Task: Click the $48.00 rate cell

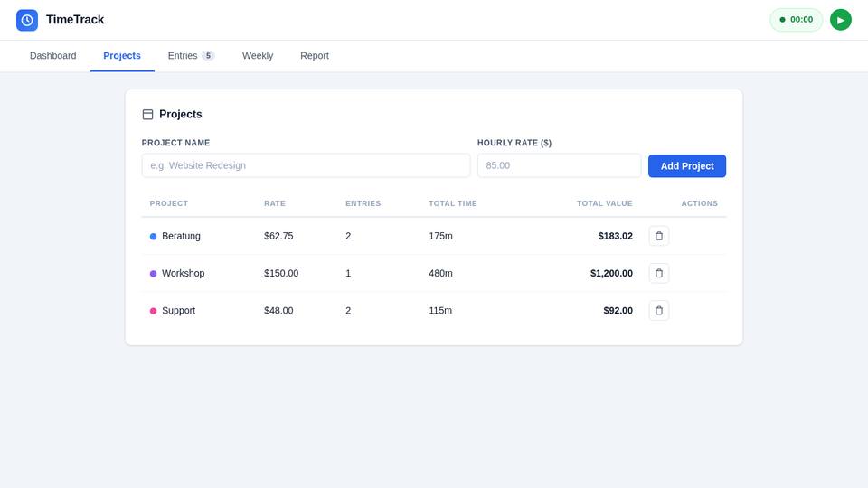Action: 278,311
